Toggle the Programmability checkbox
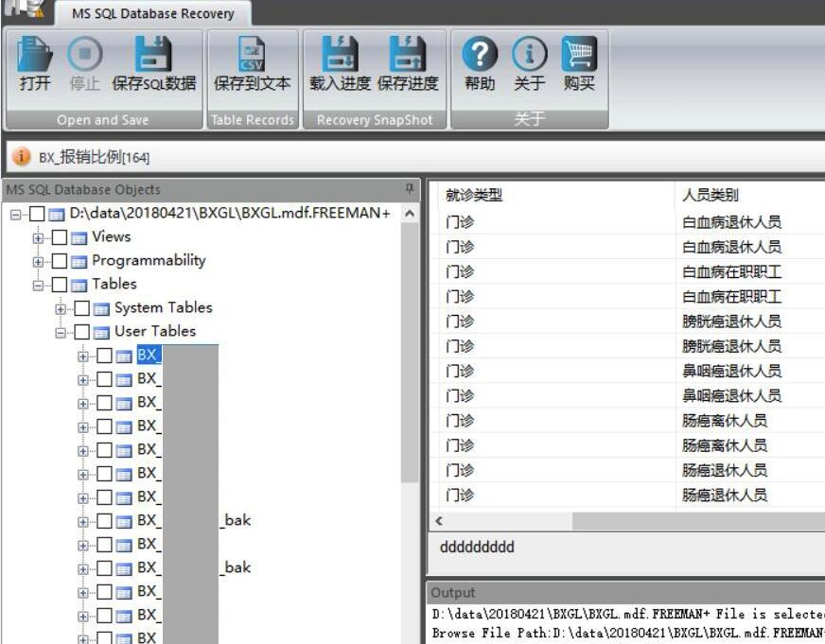Viewport: 825px width, 644px height. [x=60, y=261]
